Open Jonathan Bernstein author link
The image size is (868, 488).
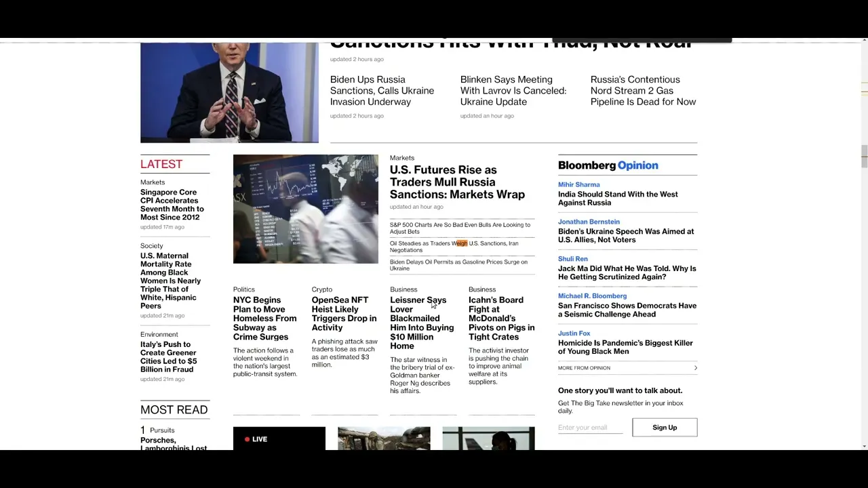click(589, 222)
